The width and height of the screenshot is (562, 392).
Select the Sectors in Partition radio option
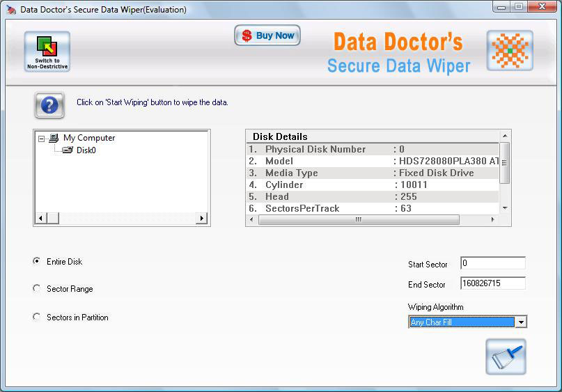[x=36, y=317]
